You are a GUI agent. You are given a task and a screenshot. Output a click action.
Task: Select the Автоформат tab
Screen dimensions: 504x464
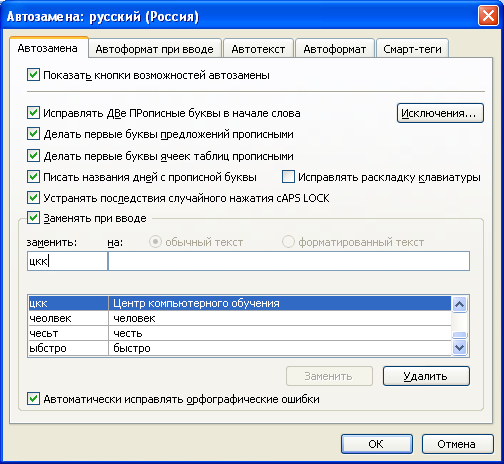tap(334, 49)
